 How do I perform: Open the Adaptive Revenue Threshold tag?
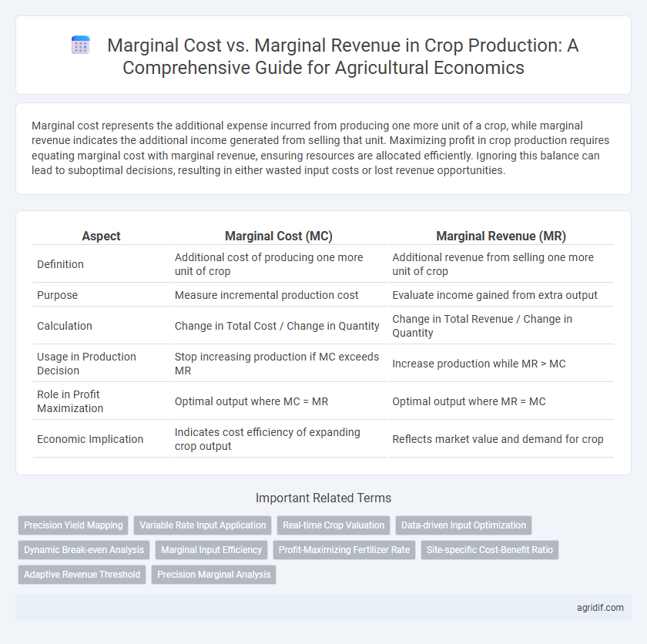82,575
